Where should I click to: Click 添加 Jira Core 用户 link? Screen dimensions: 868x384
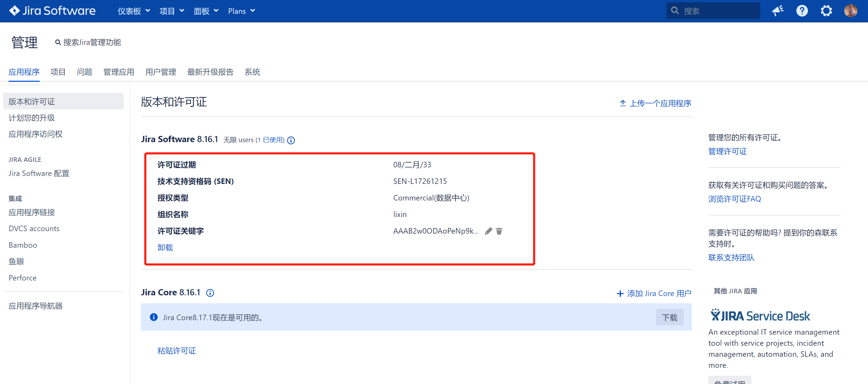(x=654, y=294)
